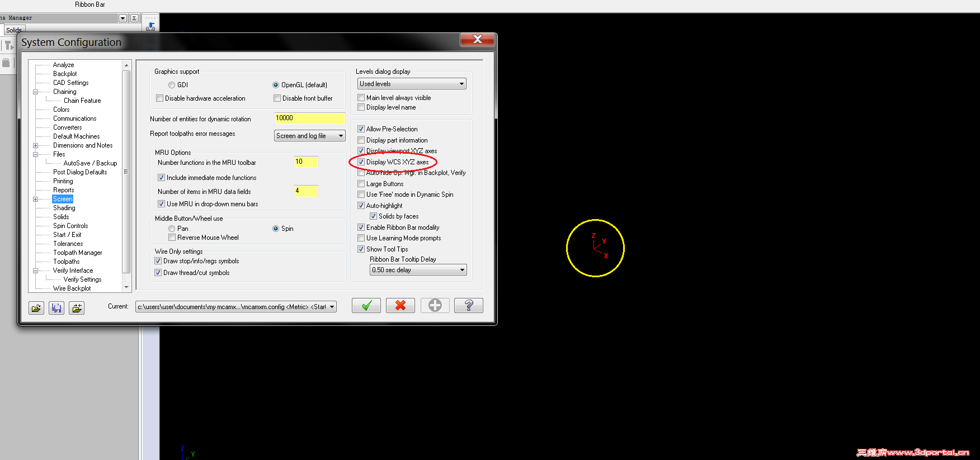Click the Apply plus icon button
The height and width of the screenshot is (460, 980).
coord(435,305)
